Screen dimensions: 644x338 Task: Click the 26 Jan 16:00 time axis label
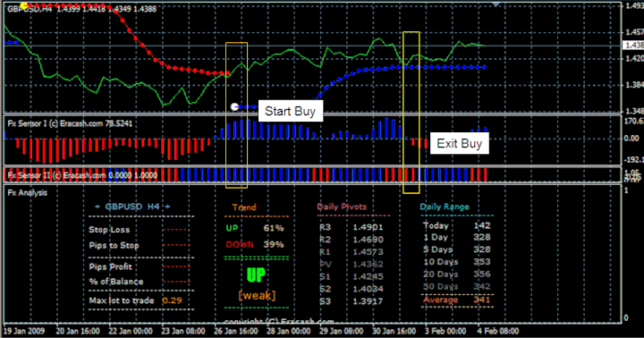pos(235,331)
